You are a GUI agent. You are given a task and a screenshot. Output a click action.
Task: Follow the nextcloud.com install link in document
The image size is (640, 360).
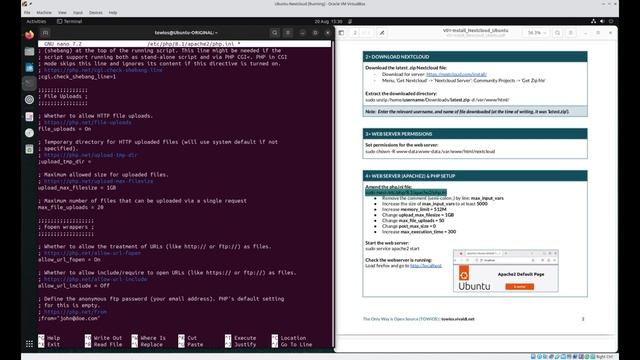click(x=456, y=74)
